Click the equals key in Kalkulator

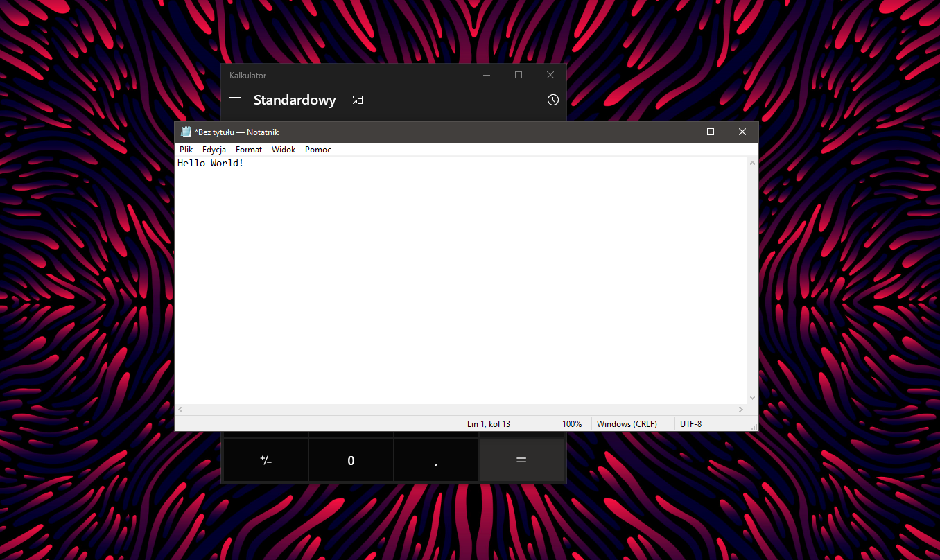(521, 460)
